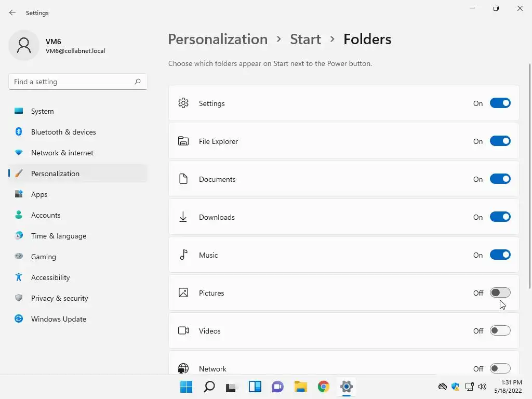The width and height of the screenshot is (532, 399).
Task: Click the Personalization breadcrumb link
Action: tap(218, 39)
